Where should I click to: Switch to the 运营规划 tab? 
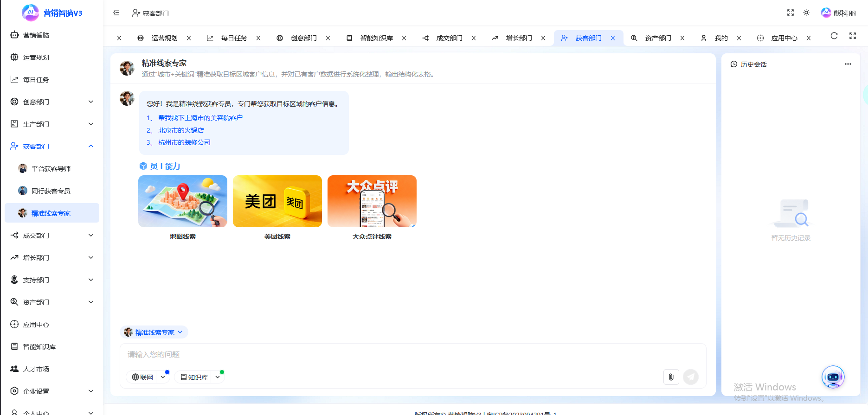pos(164,38)
